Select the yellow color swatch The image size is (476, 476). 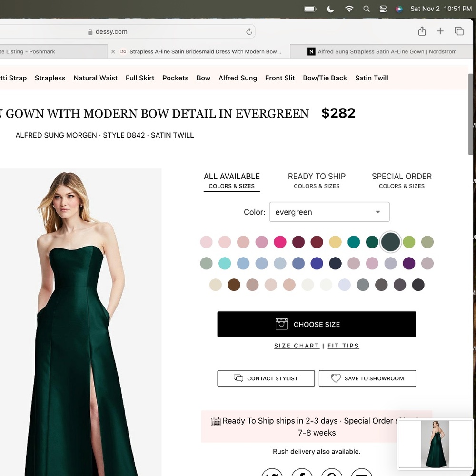point(335,242)
